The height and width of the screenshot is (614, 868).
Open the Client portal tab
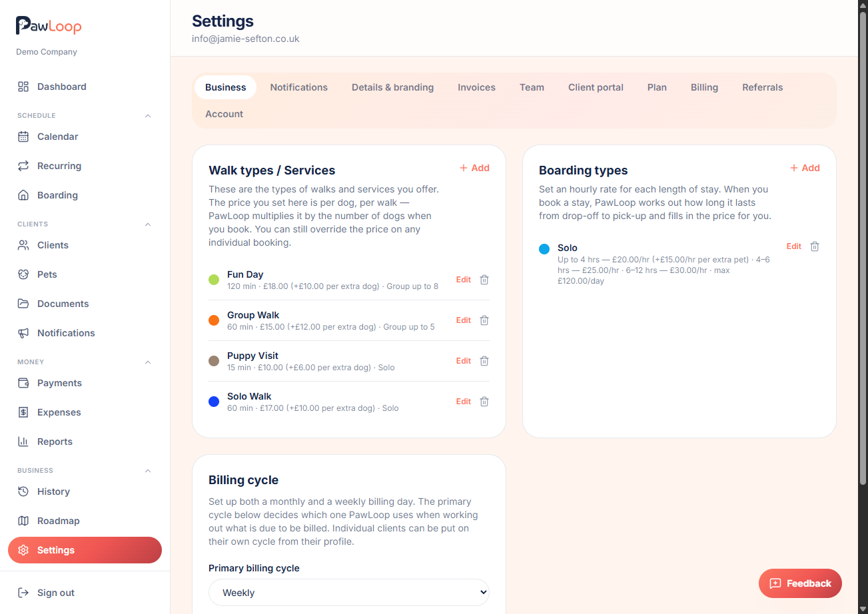pyautogui.click(x=596, y=87)
